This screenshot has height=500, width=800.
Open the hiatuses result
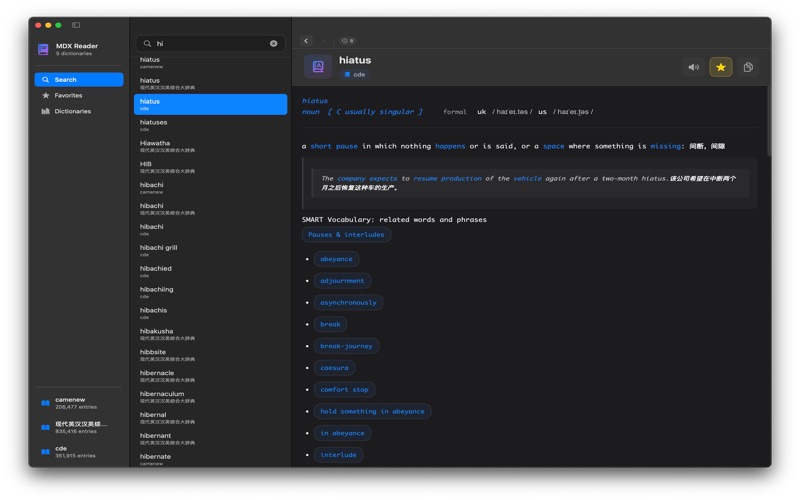pos(210,125)
